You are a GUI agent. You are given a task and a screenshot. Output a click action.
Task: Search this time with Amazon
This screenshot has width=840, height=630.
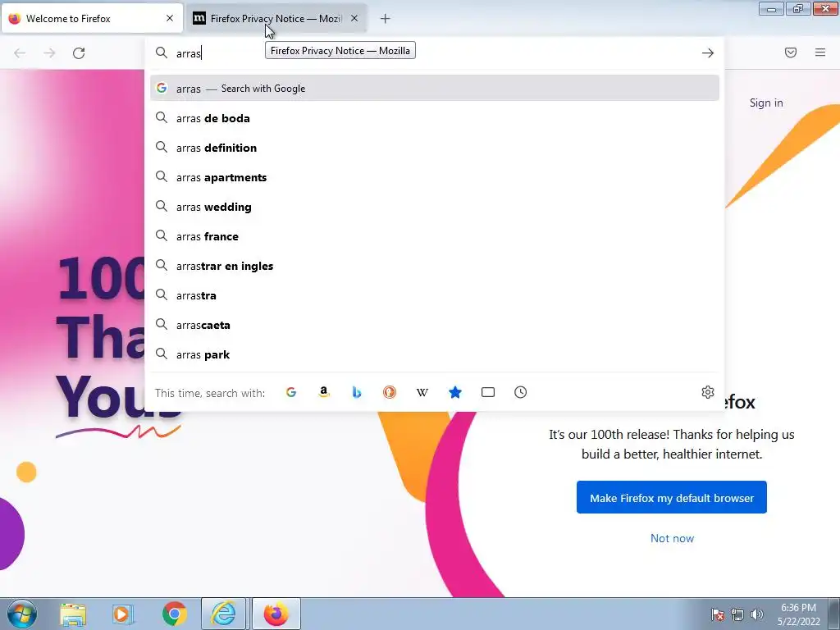323,392
